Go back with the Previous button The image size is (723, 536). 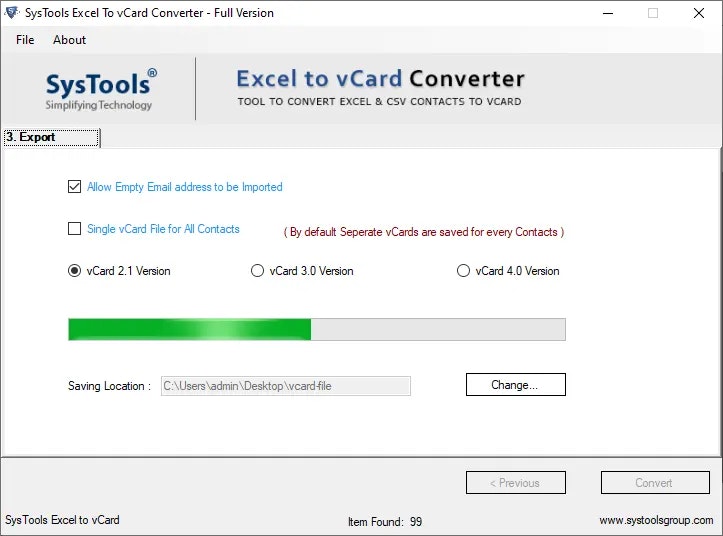[516, 482]
